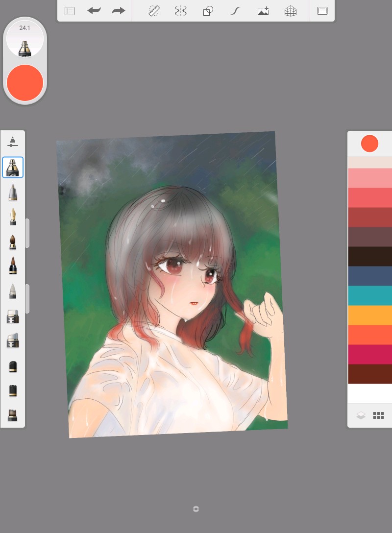Select the predictive stroke curve tool
Screen dimensions: 392x533
(235, 11)
